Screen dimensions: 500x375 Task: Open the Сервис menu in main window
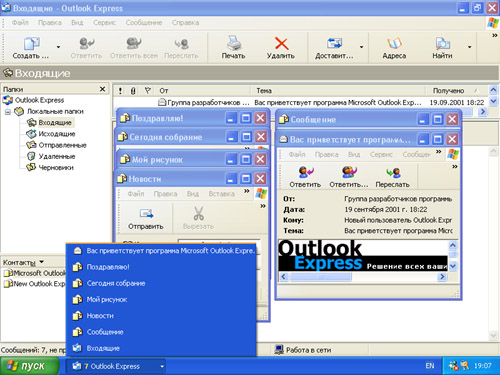point(104,23)
